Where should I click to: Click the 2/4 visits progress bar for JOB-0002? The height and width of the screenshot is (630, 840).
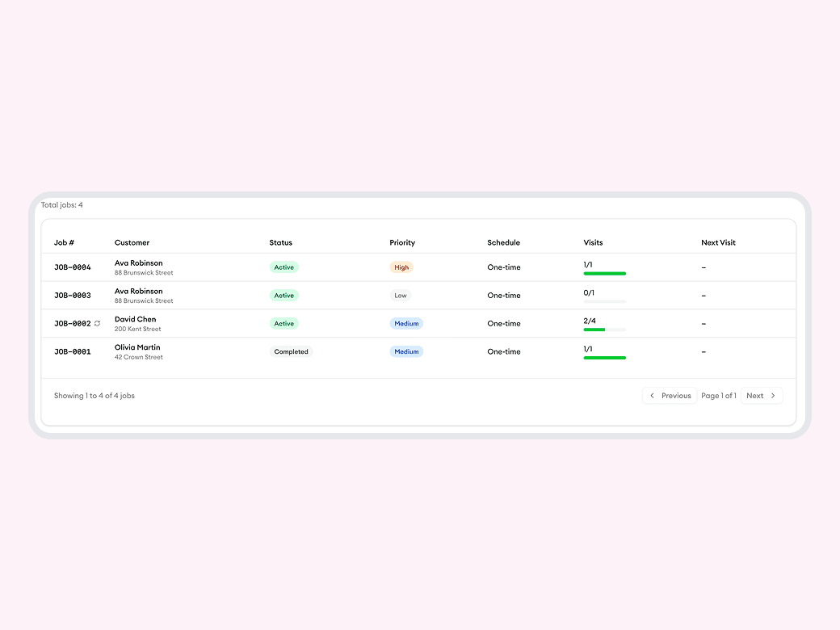tap(604, 330)
